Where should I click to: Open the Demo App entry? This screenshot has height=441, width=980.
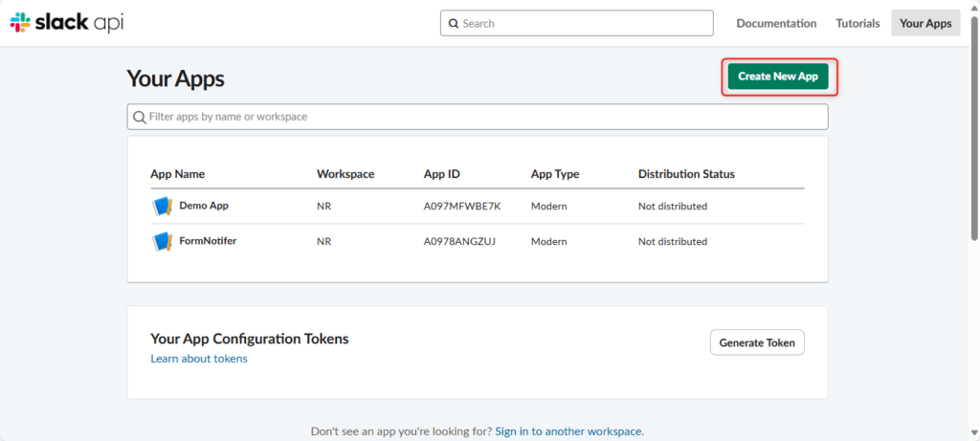(x=204, y=205)
